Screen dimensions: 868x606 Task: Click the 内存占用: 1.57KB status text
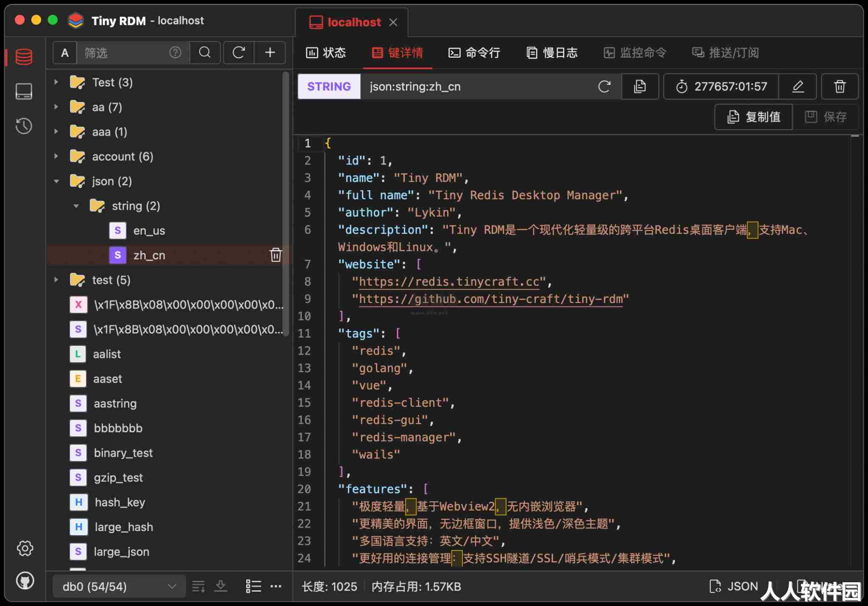tap(416, 587)
